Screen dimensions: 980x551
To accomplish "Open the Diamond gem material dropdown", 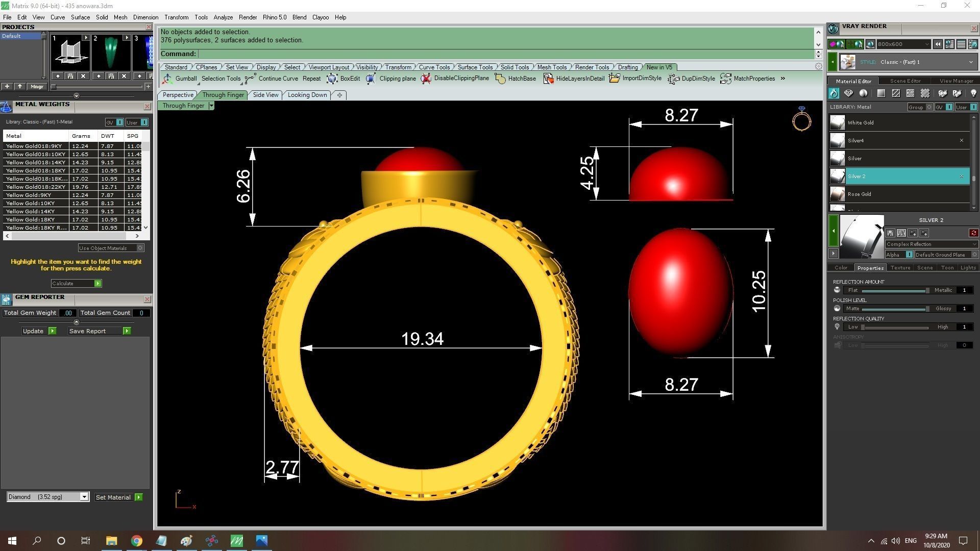I will [x=84, y=497].
